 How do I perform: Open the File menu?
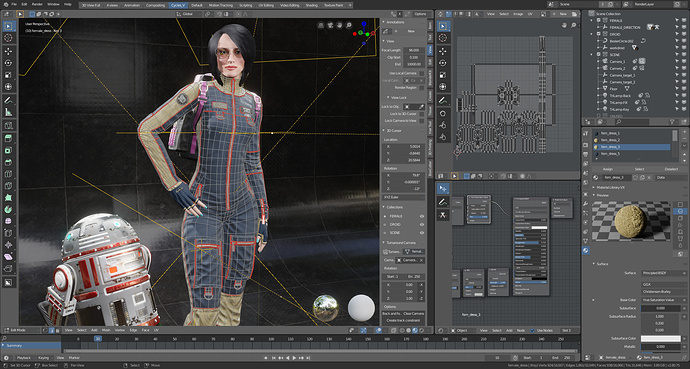click(x=14, y=4)
